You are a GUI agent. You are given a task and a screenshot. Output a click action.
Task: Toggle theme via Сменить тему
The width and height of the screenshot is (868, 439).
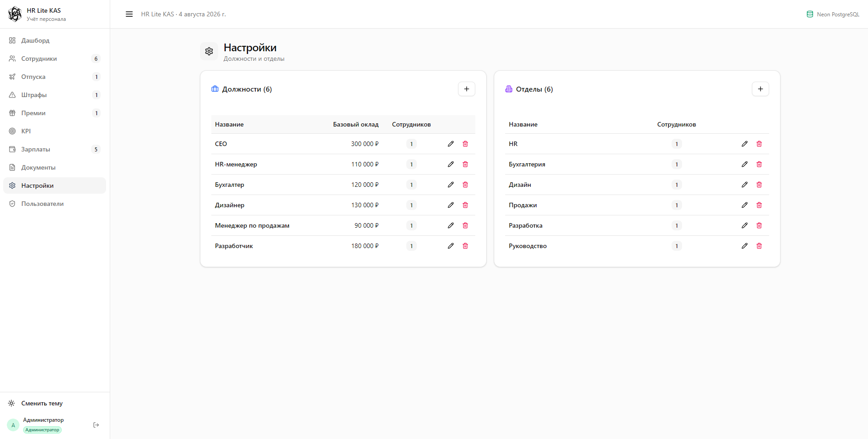click(54, 403)
